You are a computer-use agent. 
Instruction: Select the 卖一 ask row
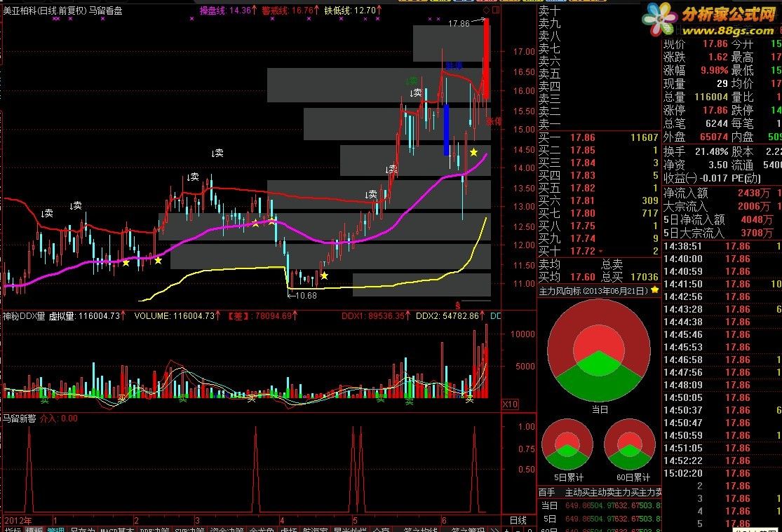point(599,123)
